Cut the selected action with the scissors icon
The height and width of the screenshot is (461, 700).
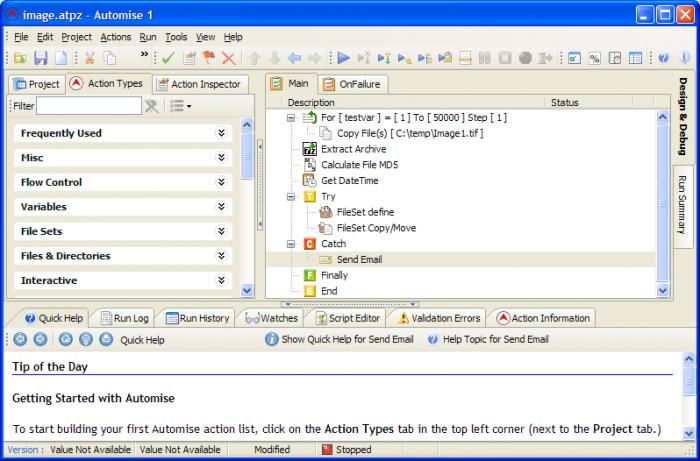[90, 58]
